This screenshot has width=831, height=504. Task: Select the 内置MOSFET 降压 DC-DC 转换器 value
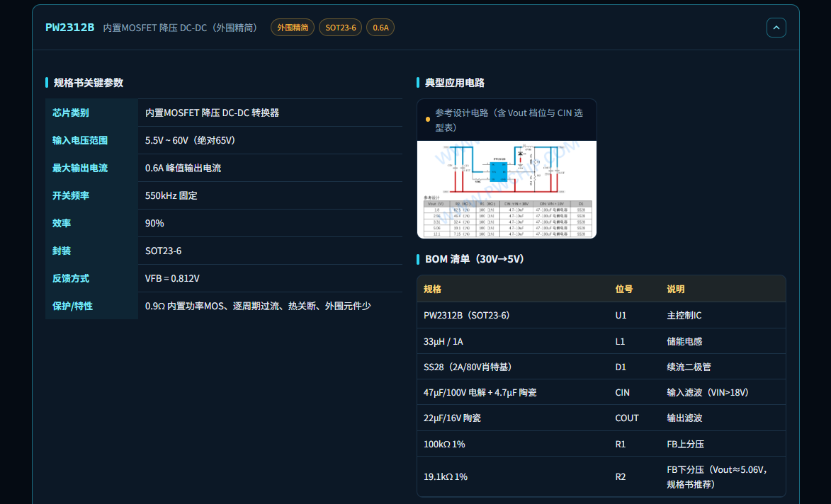click(212, 113)
